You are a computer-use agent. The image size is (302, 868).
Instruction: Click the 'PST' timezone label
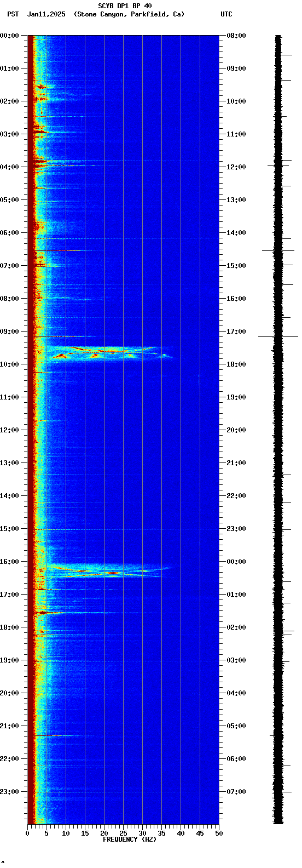13,14
